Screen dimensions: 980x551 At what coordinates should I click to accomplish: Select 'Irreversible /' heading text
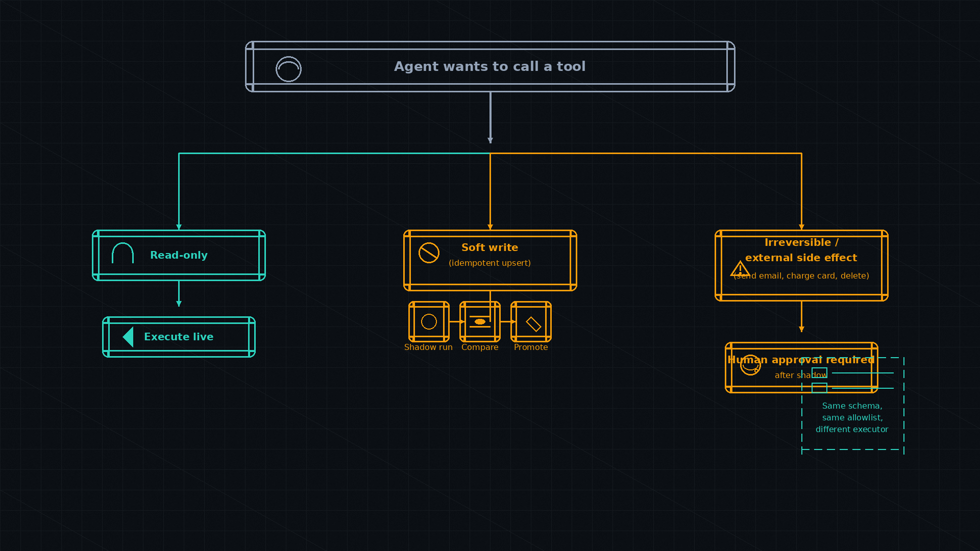[x=801, y=242]
